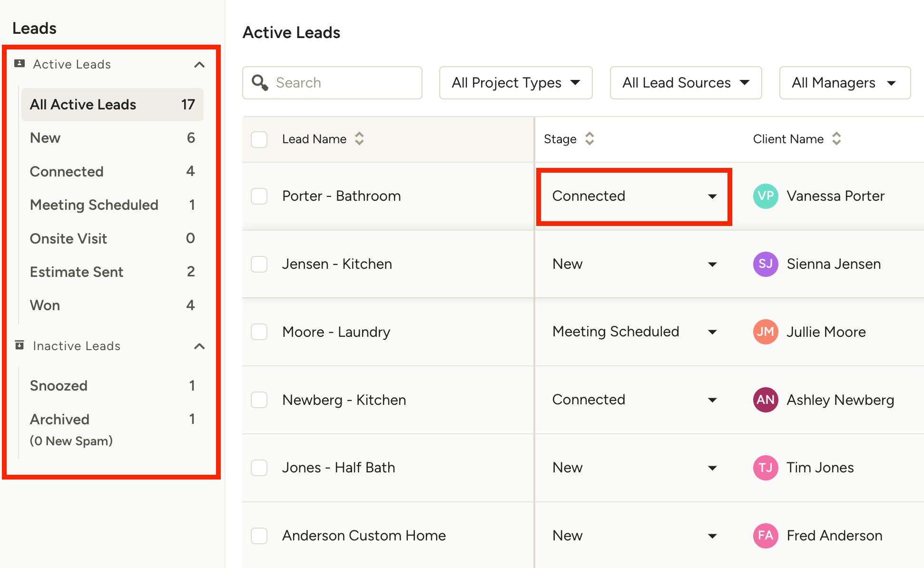Click the Inactive Leads archive icon
The width and height of the screenshot is (924, 568).
20,345
